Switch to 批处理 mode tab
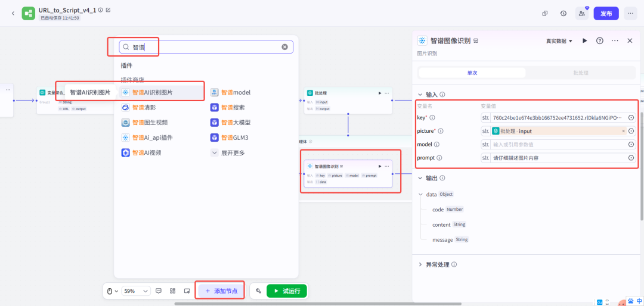The image size is (644, 306). point(581,73)
